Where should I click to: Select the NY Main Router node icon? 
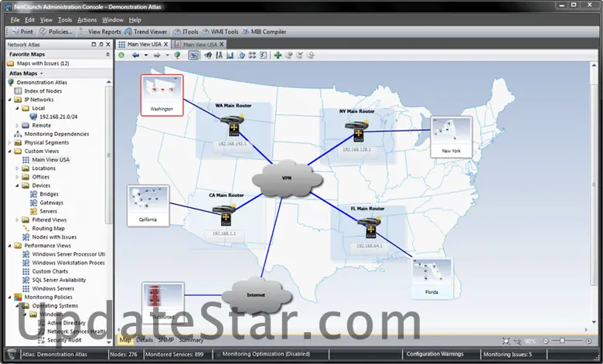pyautogui.click(x=358, y=131)
